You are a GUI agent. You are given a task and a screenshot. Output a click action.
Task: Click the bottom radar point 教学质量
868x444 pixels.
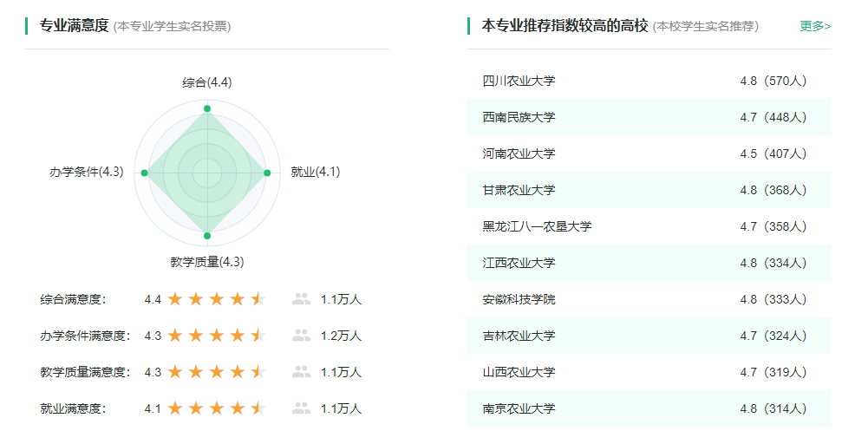point(207,236)
